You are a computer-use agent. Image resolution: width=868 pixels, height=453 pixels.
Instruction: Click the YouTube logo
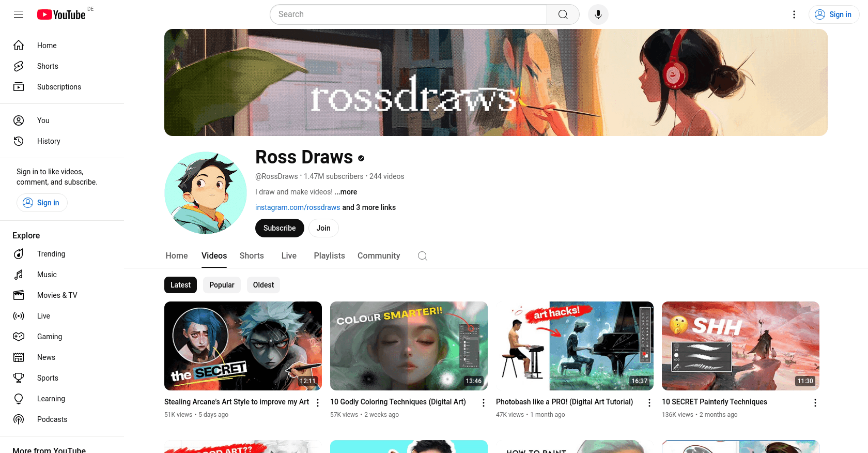click(x=61, y=14)
